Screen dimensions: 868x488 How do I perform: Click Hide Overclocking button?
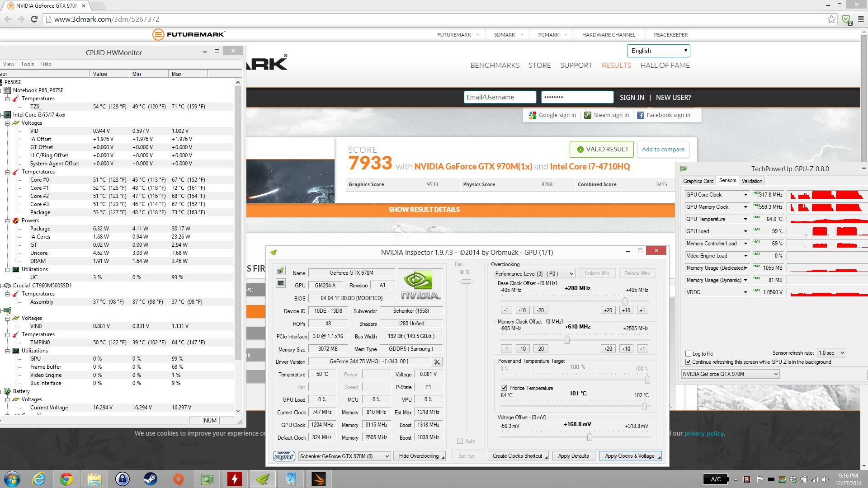pos(419,456)
